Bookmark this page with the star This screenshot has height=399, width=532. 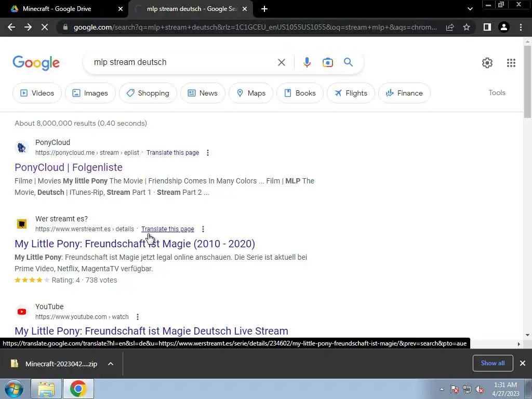(x=467, y=27)
